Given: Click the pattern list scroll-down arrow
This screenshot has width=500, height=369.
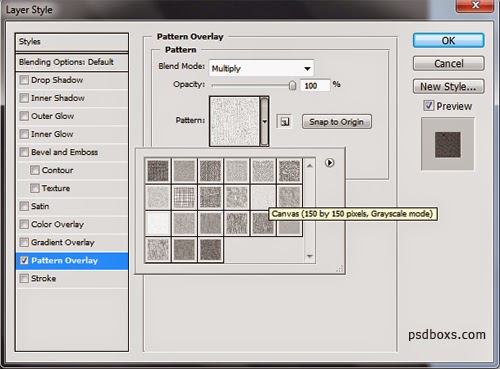Looking at the screenshot, I should [x=310, y=256].
